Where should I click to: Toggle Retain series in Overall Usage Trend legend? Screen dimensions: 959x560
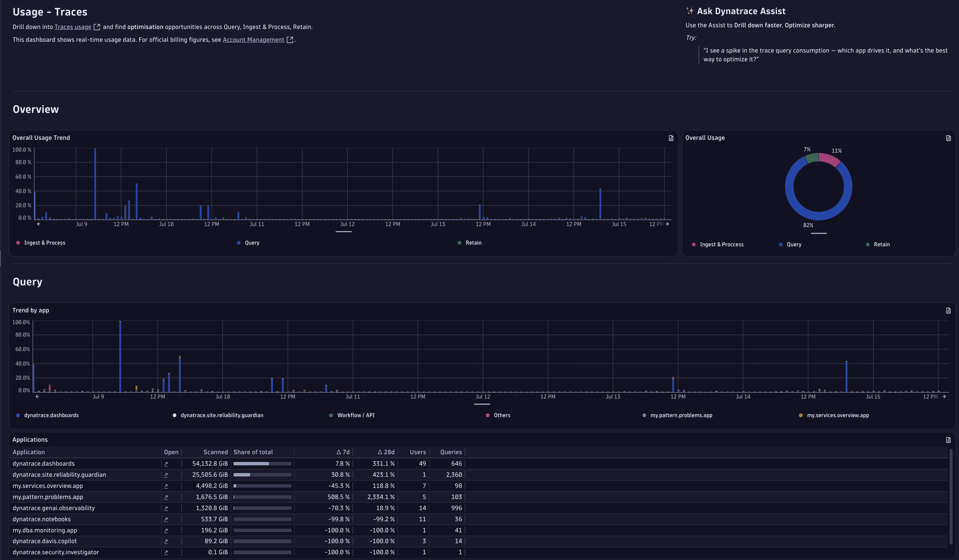470,243
